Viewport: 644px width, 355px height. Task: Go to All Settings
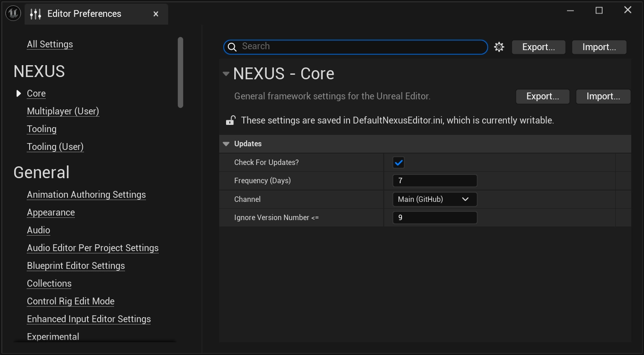pyautogui.click(x=50, y=44)
